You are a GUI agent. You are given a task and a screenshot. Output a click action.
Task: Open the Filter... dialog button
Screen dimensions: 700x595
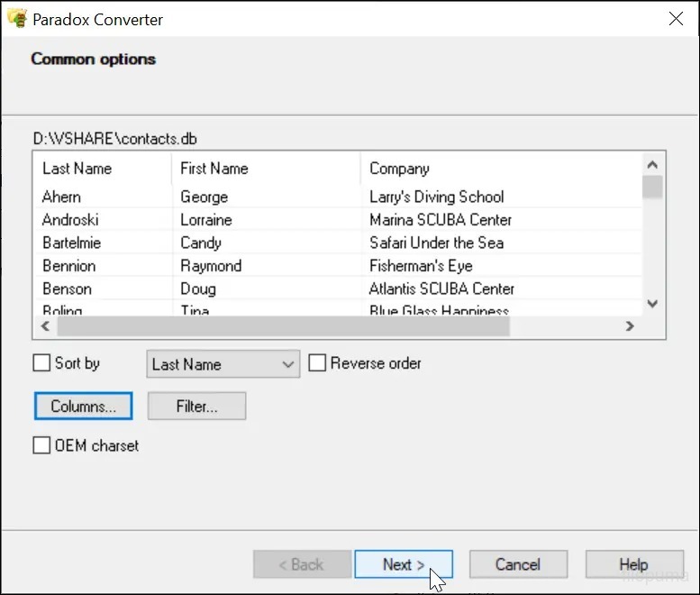pyautogui.click(x=196, y=407)
